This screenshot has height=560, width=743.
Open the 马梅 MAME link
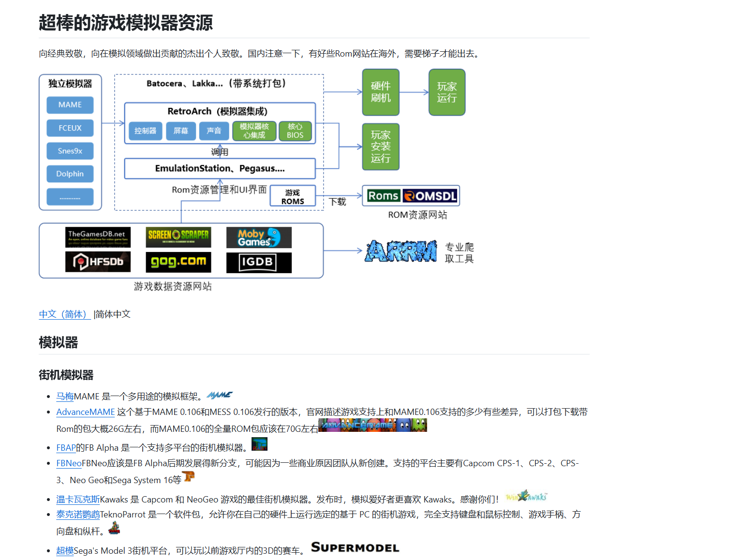[x=65, y=397]
